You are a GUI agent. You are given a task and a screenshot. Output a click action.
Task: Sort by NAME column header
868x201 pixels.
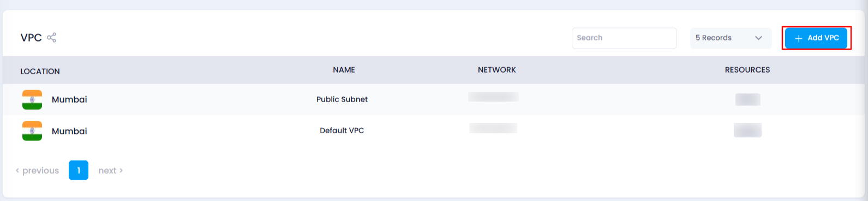[344, 70]
